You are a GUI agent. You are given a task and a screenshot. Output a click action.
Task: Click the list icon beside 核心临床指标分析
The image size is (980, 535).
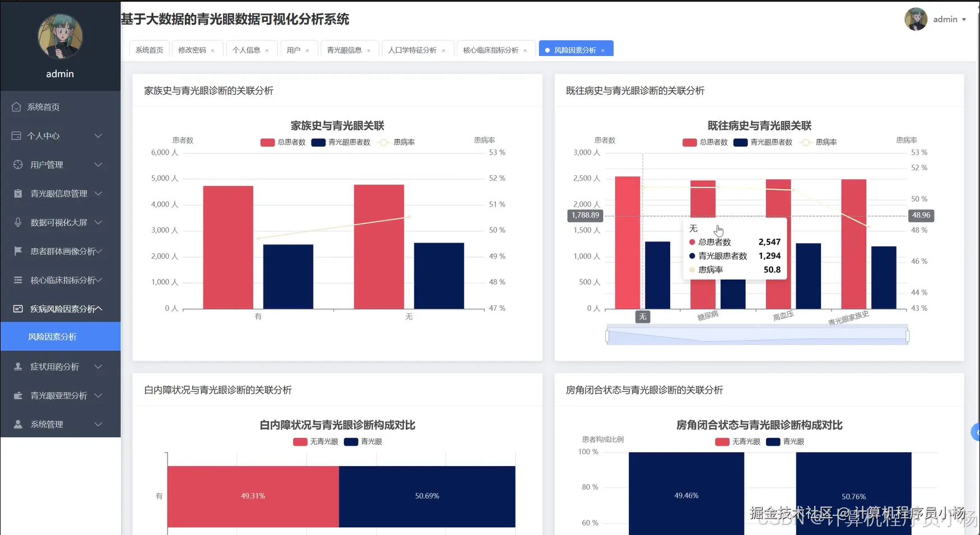[18, 280]
